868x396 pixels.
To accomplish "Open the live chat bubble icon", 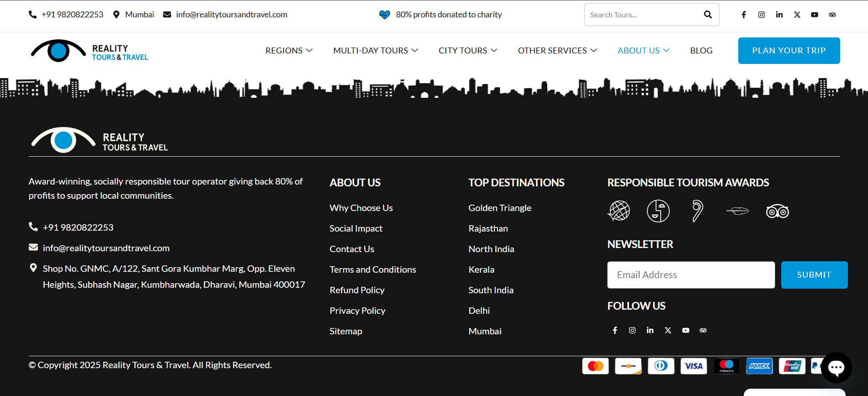I will tap(836, 367).
